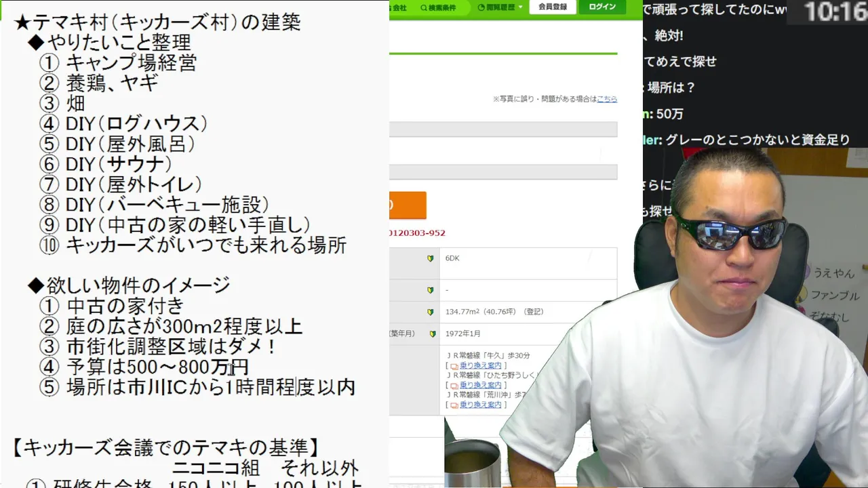Click the line 庭の広さが300m2程度以上
The width and height of the screenshot is (868, 488).
pyautogui.click(x=171, y=327)
